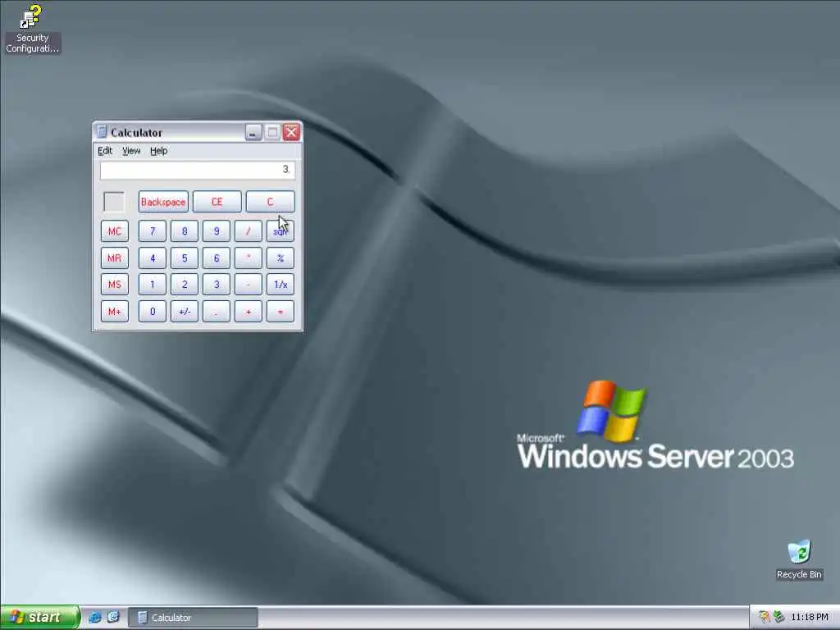This screenshot has width=840, height=630.
Task: Click calculator digit 6 button
Action: click(217, 258)
